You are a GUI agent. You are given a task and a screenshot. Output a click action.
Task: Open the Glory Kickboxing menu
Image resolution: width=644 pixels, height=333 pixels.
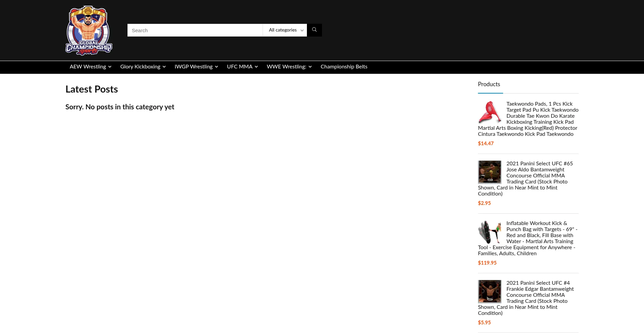pyautogui.click(x=140, y=67)
